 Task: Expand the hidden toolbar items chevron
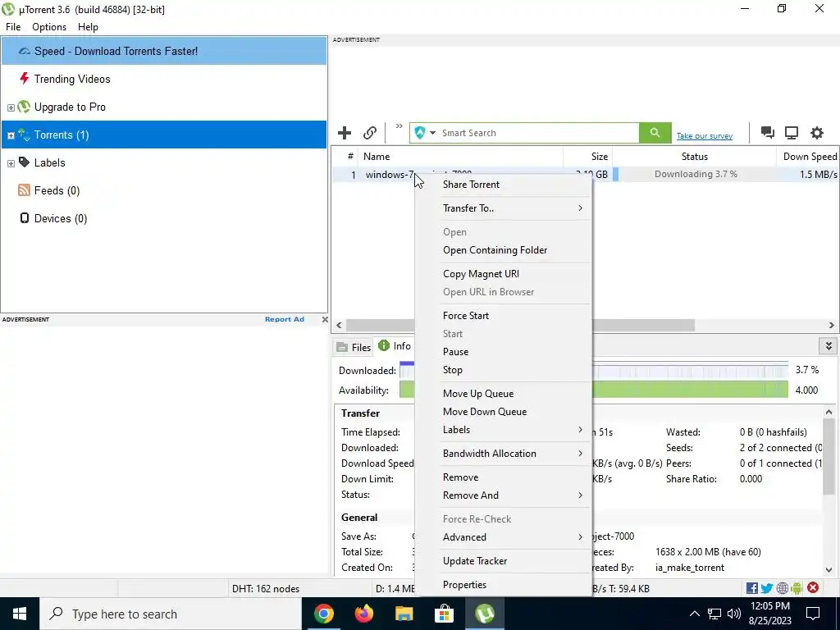[399, 126]
